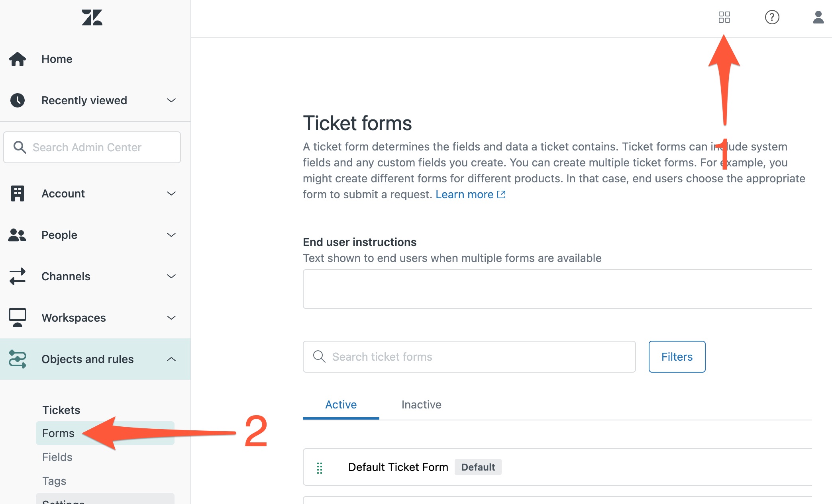Click the user profile avatar icon
832x504 pixels.
coord(818,17)
